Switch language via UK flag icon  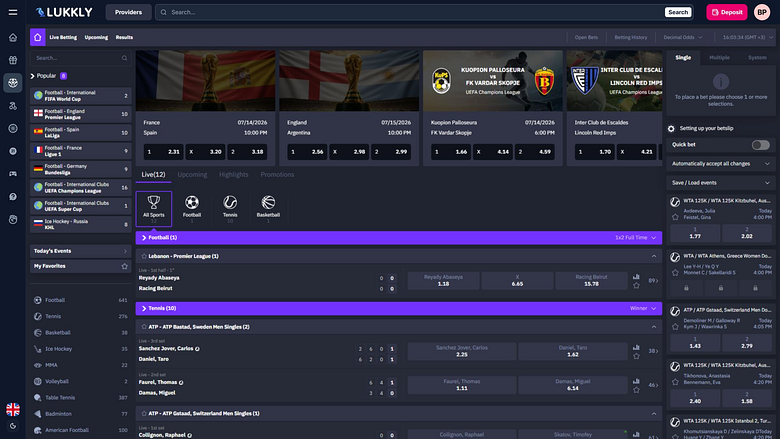point(13,409)
